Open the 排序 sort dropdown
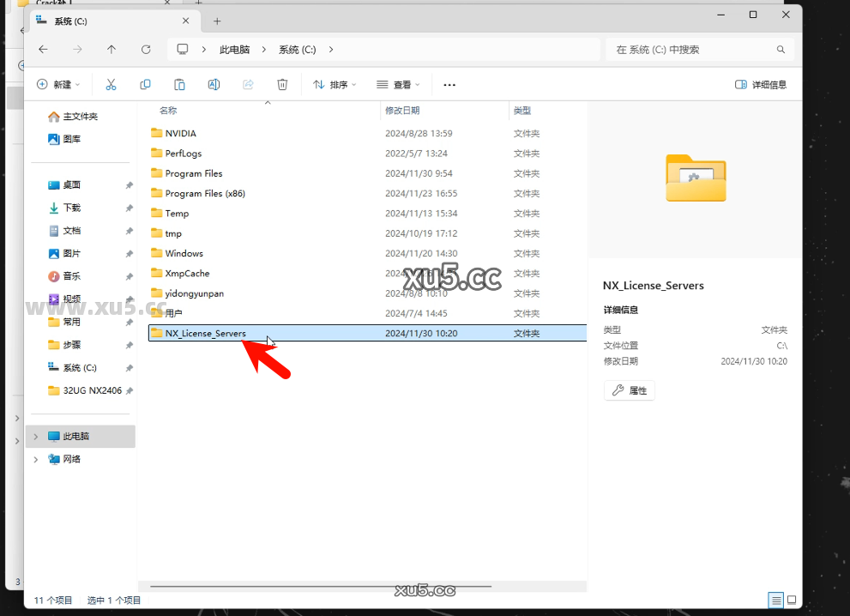Image resolution: width=850 pixels, height=616 pixels. [x=335, y=84]
